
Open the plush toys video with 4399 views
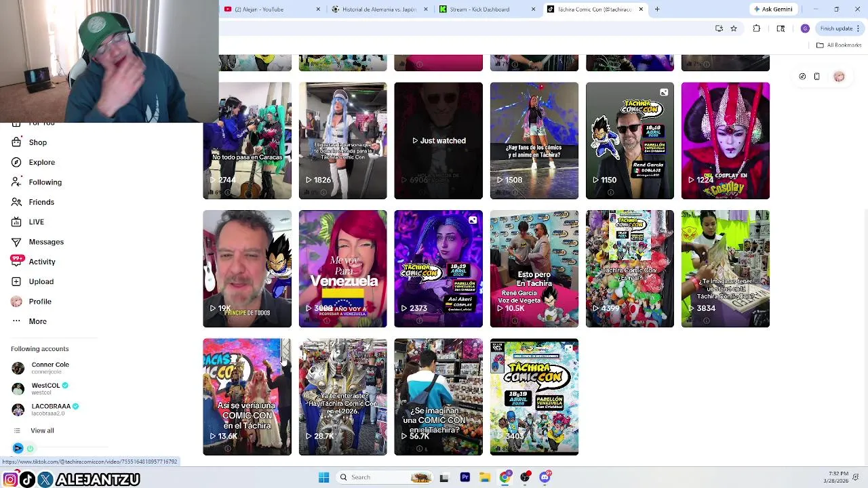(630, 268)
